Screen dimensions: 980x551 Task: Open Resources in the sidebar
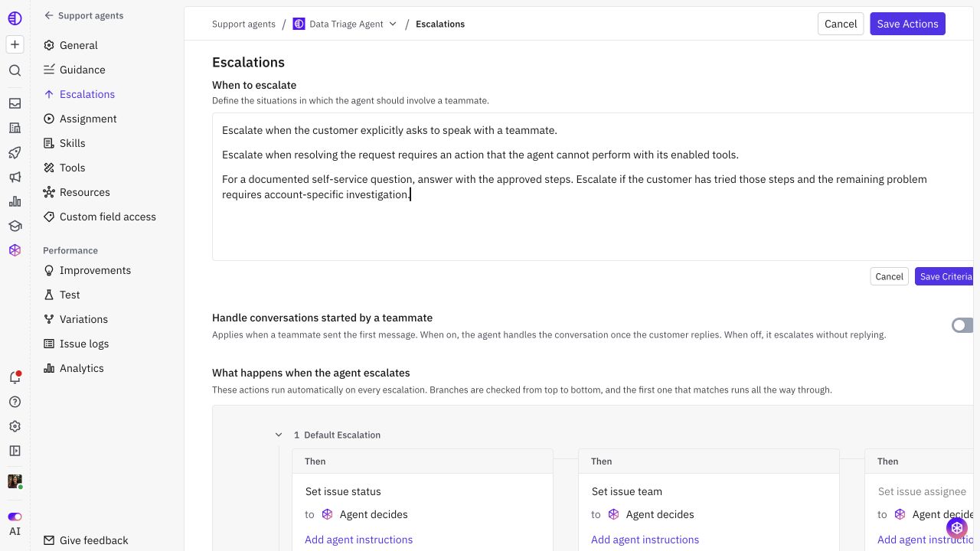[107, 192]
